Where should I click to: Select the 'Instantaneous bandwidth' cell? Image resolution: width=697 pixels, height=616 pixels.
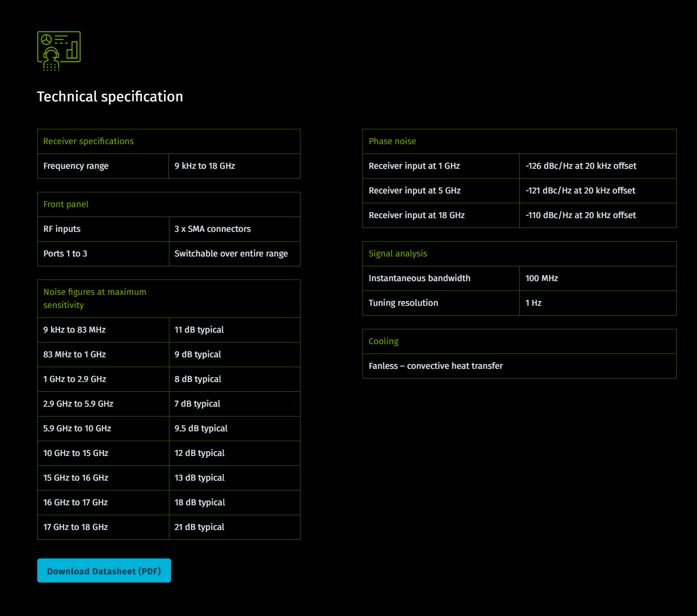tap(441, 278)
